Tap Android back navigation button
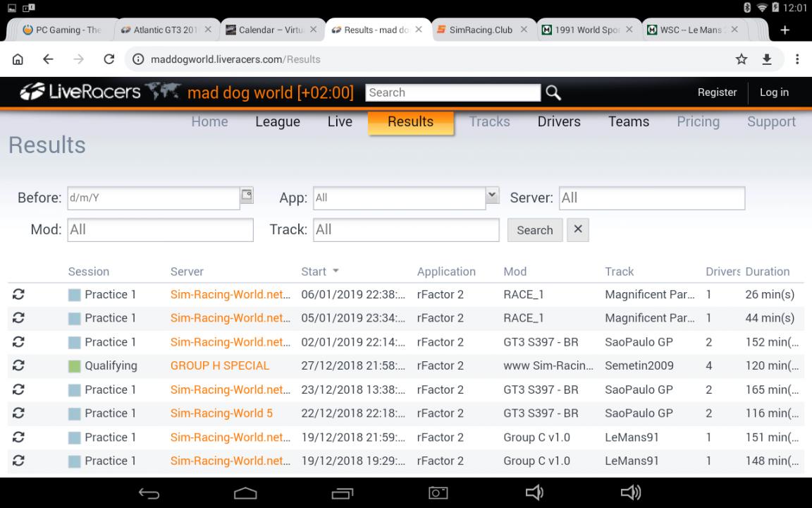 click(x=149, y=493)
